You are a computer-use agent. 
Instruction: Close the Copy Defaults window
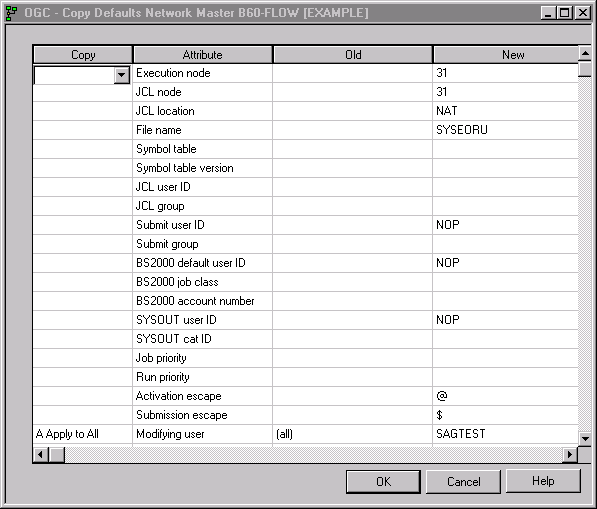[583, 13]
